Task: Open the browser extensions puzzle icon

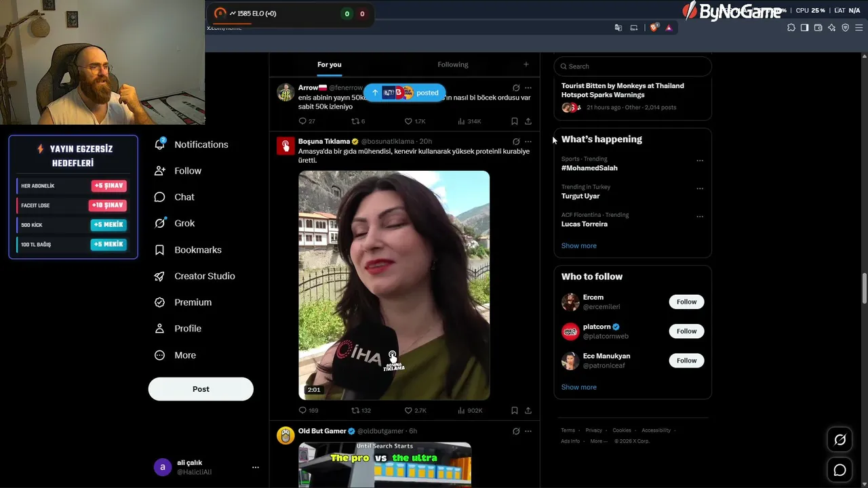Action: coord(791,28)
